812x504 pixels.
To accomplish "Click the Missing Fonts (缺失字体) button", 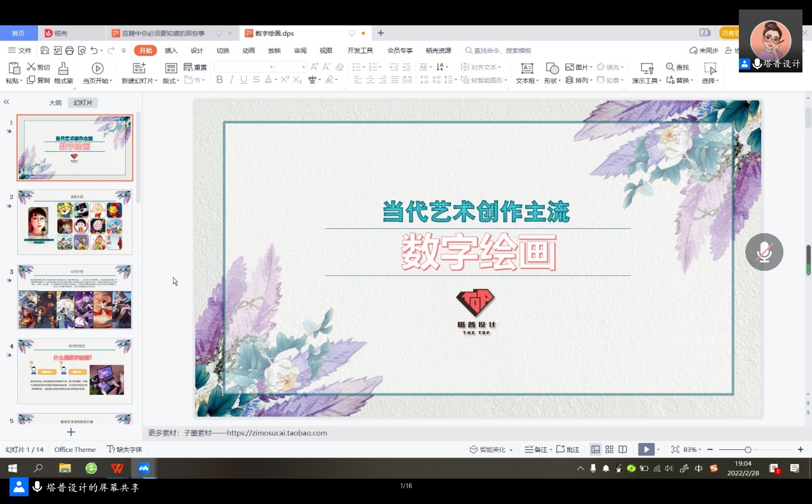I will pyautogui.click(x=125, y=449).
